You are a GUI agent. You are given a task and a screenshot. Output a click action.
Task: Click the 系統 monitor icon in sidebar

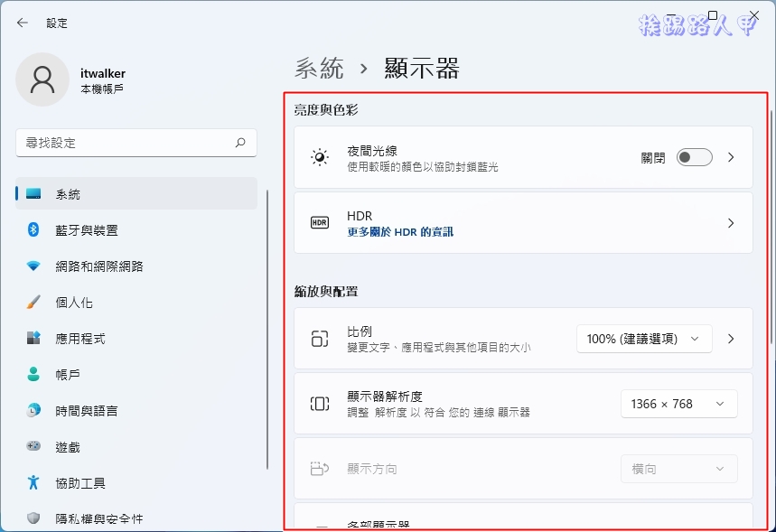33,193
